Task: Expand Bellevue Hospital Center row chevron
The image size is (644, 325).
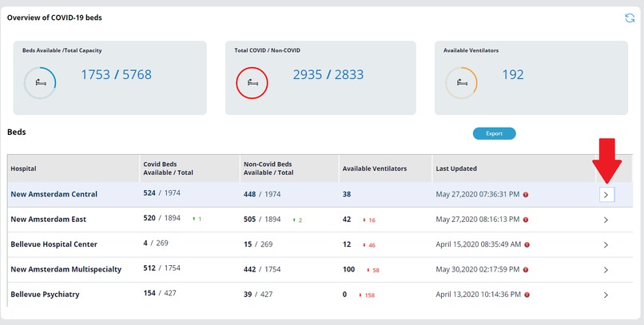Action: tap(606, 245)
